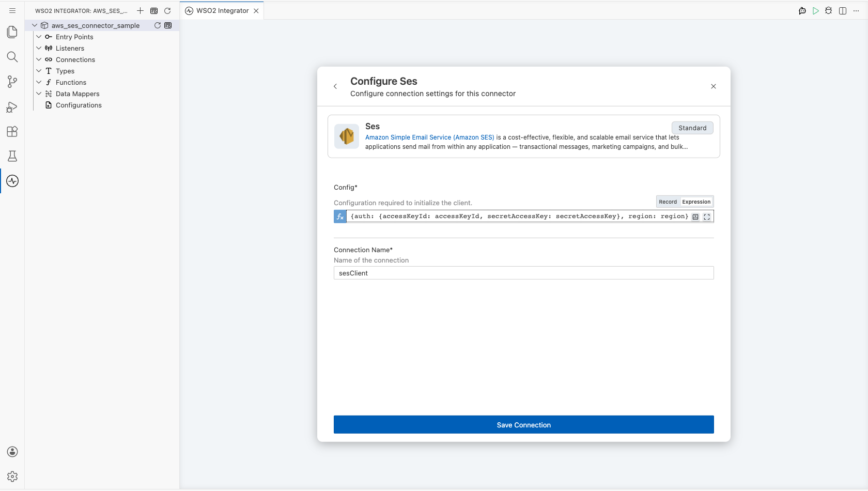Image resolution: width=868 pixels, height=491 pixels.
Task: Click the debug icon in top toolbar
Action: [829, 10]
